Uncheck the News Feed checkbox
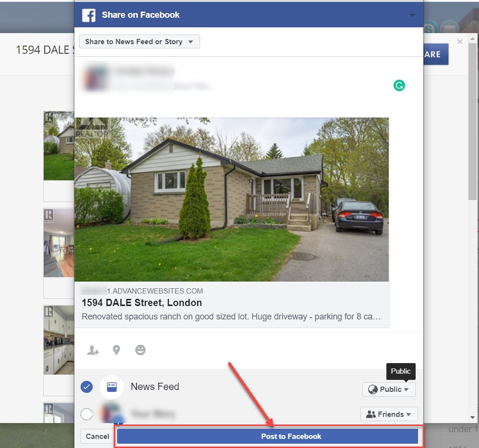This screenshot has width=479, height=448. (87, 387)
